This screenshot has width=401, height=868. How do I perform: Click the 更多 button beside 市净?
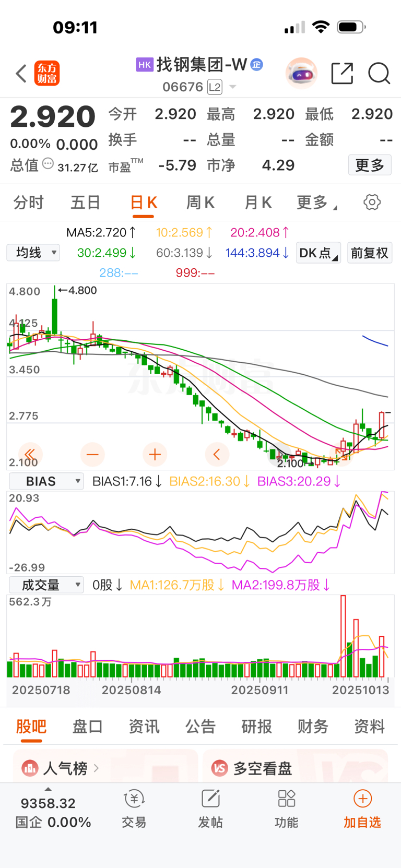pyautogui.click(x=370, y=165)
